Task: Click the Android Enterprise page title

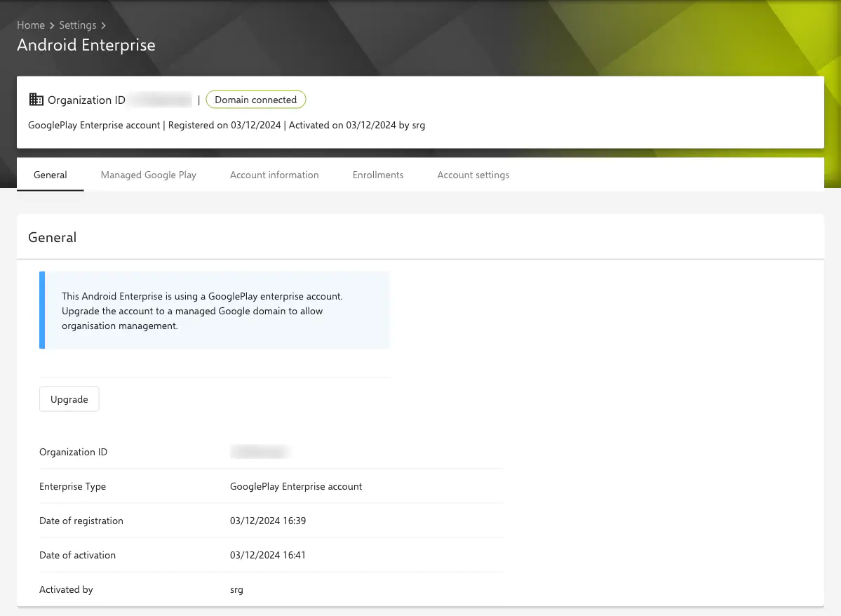Action: tap(86, 45)
